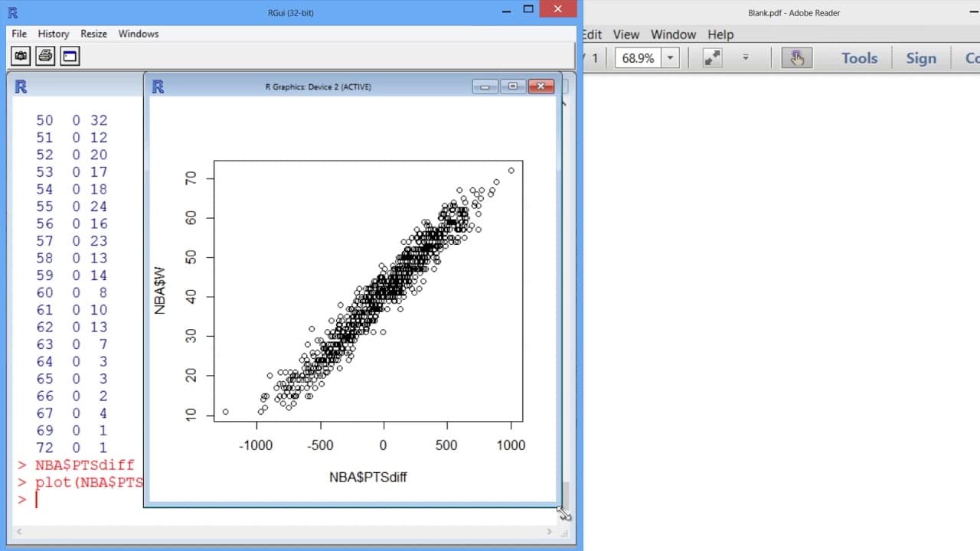Click the console row '60 0 8'
This screenshot has width=980, height=551.
72,292
